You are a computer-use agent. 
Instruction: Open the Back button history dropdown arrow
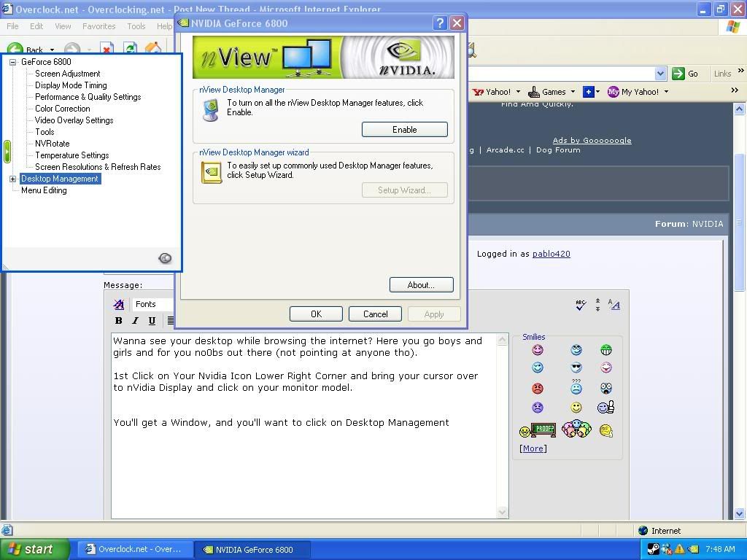(x=52, y=50)
